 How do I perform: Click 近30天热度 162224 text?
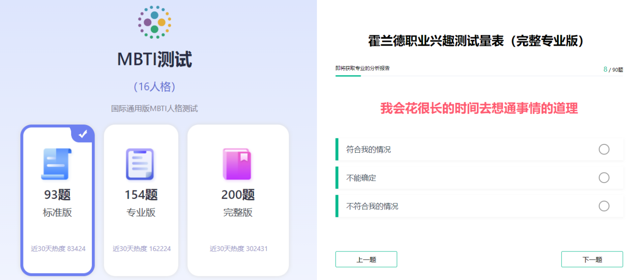click(x=142, y=249)
